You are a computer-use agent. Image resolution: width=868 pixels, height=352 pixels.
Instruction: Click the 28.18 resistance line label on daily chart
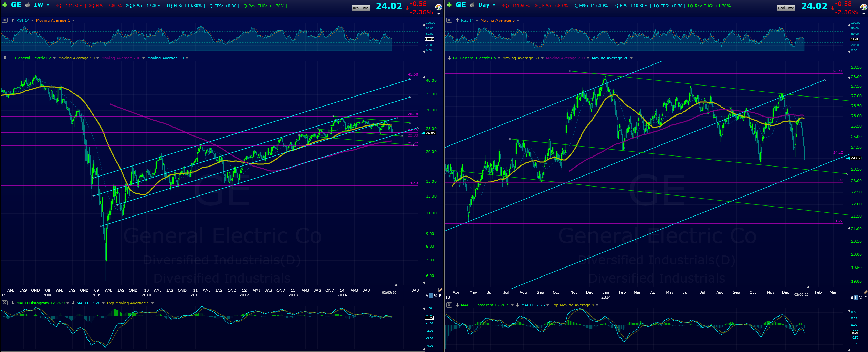pos(838,71)
